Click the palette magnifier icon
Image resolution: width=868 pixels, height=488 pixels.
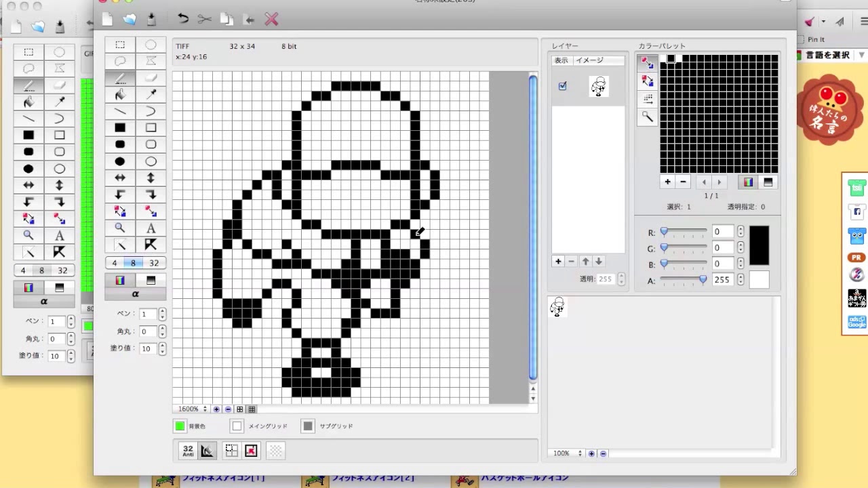tap(648, 117)
